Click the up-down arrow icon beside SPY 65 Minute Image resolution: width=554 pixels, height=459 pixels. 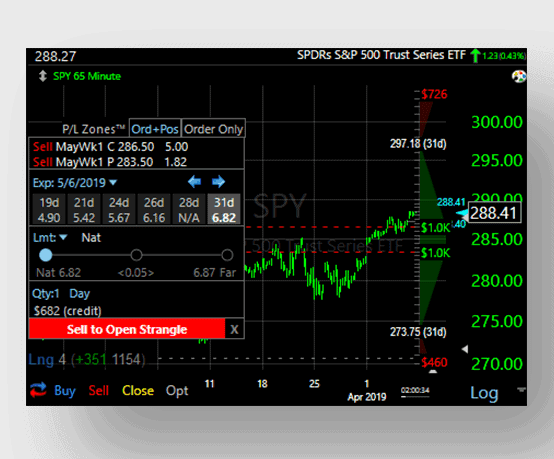(43, 76)
